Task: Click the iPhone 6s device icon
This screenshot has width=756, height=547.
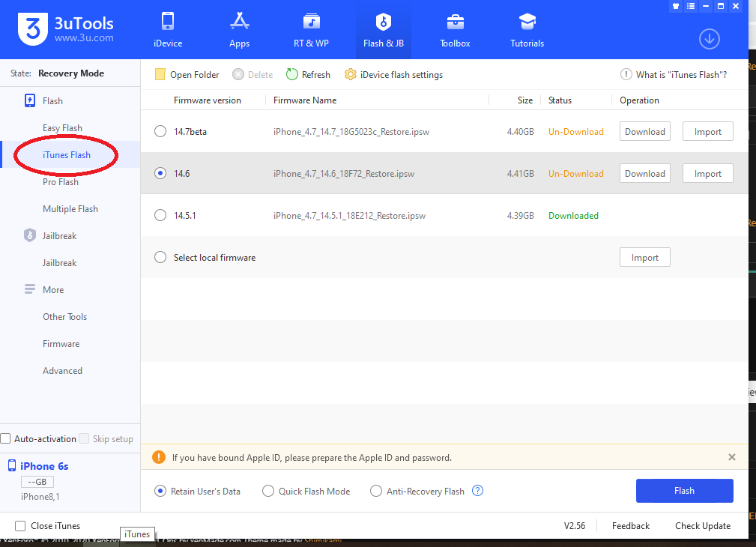Action: click(x=12, y=466)
